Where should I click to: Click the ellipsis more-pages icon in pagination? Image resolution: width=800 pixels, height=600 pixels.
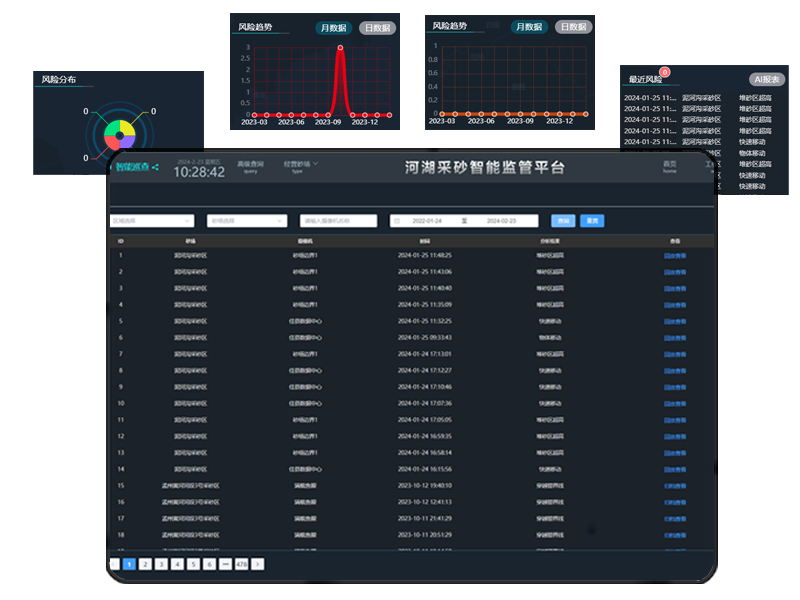coord(225,564)
